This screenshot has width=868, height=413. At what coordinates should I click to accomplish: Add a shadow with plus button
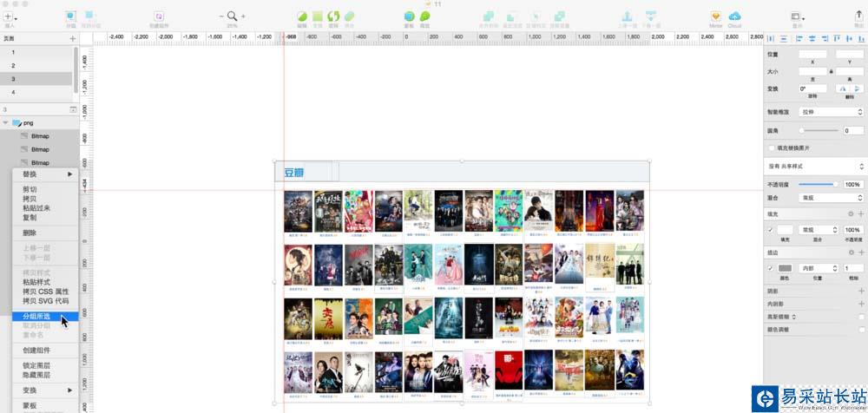(861, 292)
